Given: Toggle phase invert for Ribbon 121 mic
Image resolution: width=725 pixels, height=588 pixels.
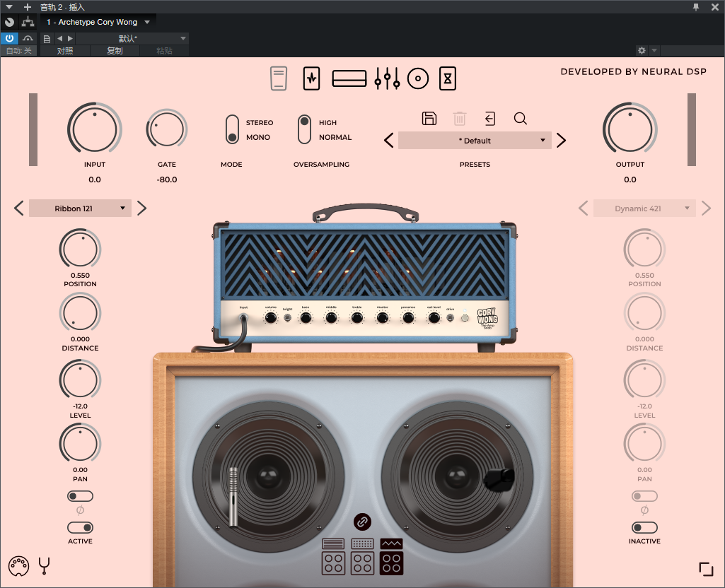Looking at the screenshot, I should [x=81, y=497].
